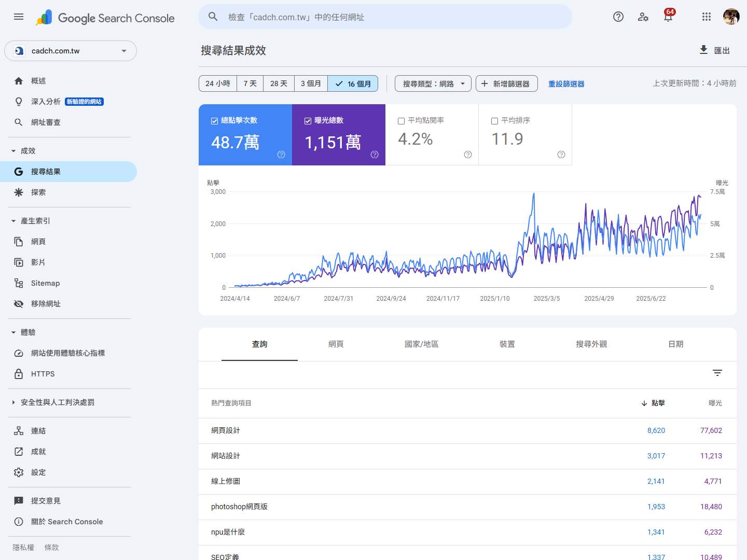The image size is (747, 560).
Task: Switch to the 網頁 tab in the table
Action: [336, 344]
